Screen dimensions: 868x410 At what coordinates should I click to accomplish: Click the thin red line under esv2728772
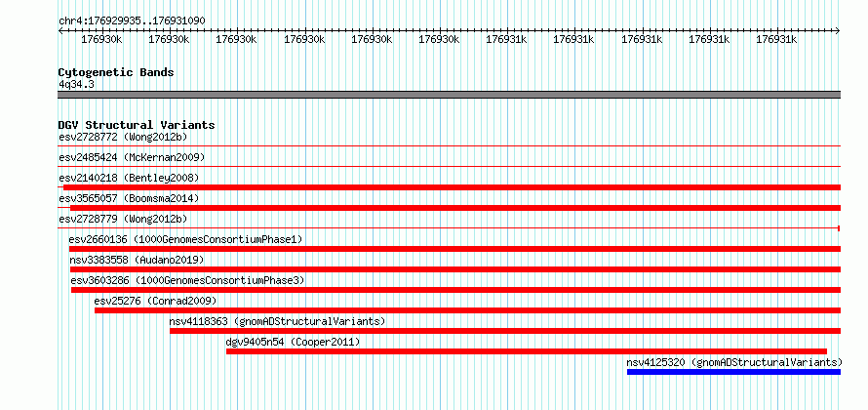pyautogui.click(x=449, y=145)
